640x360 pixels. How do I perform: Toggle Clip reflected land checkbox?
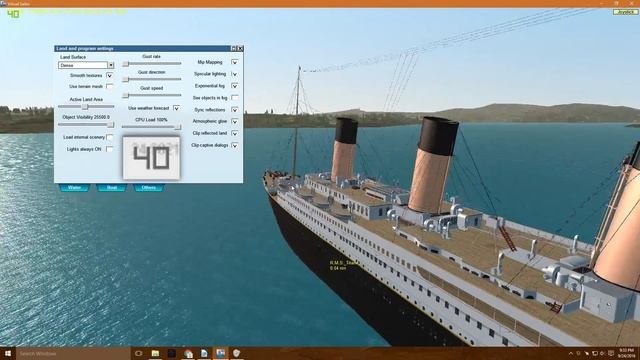(x=235, y=133)
